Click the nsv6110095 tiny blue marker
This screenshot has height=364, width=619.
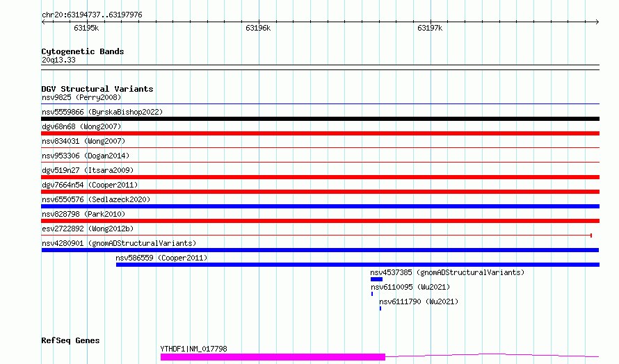(372, 294)
